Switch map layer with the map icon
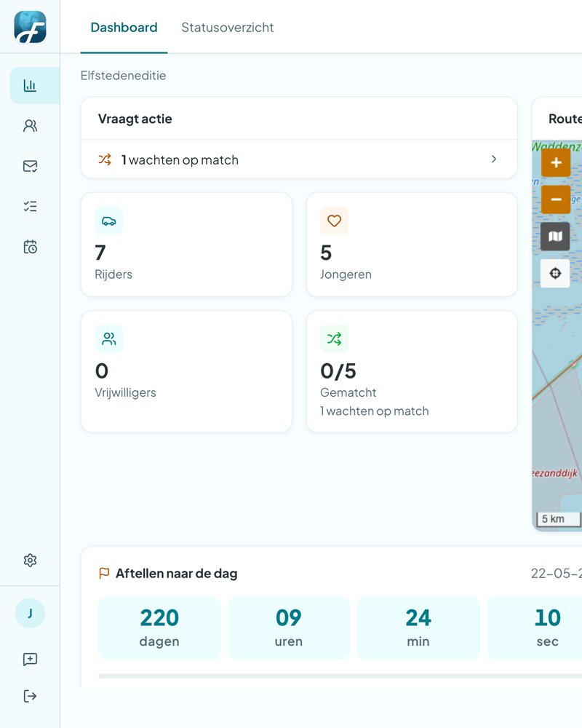 coord(556,237)
